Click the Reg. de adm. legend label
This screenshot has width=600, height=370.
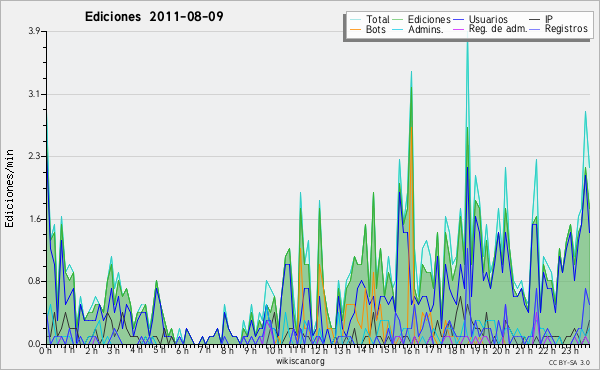click(x=498, y=29)
